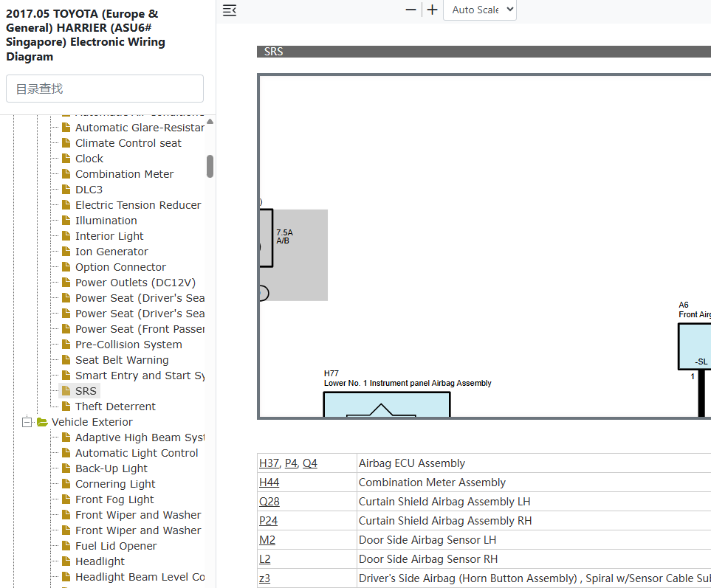Click the Q4 connector link
Viewport: 711px width, 588px height.
click(309, 463)
